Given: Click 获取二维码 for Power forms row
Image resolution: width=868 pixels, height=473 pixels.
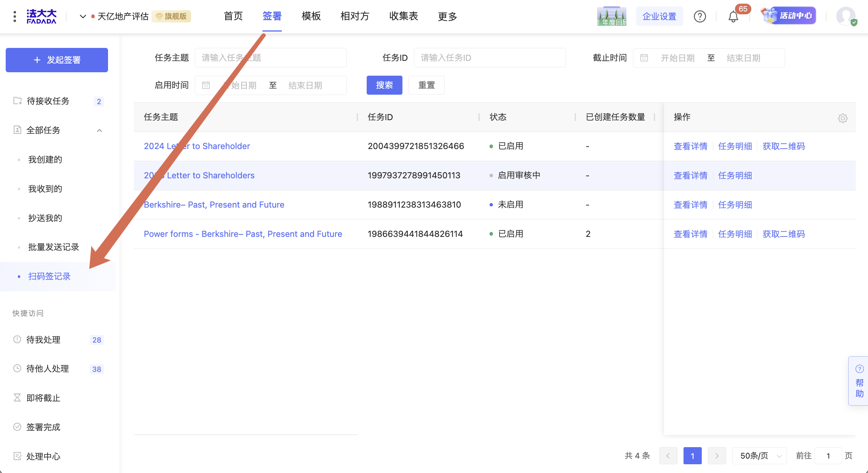Looking at the screenshot, I should [x=783, y=234].
